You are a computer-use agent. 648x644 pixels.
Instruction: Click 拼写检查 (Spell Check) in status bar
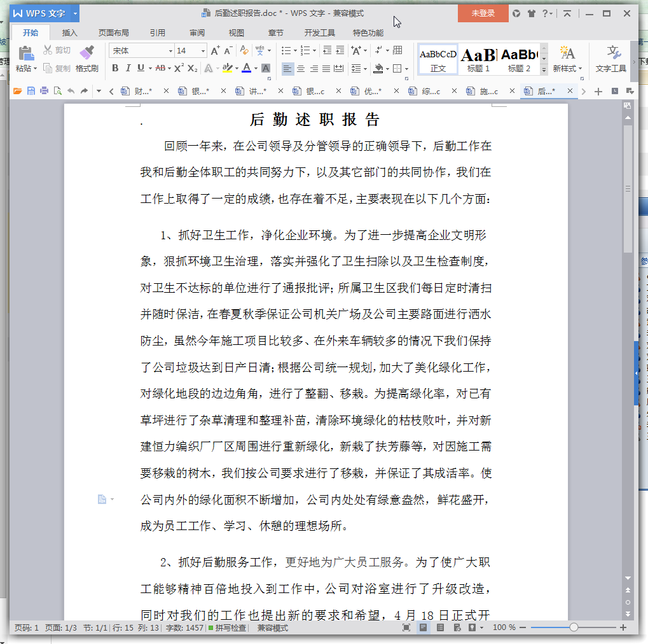point(227,628)
